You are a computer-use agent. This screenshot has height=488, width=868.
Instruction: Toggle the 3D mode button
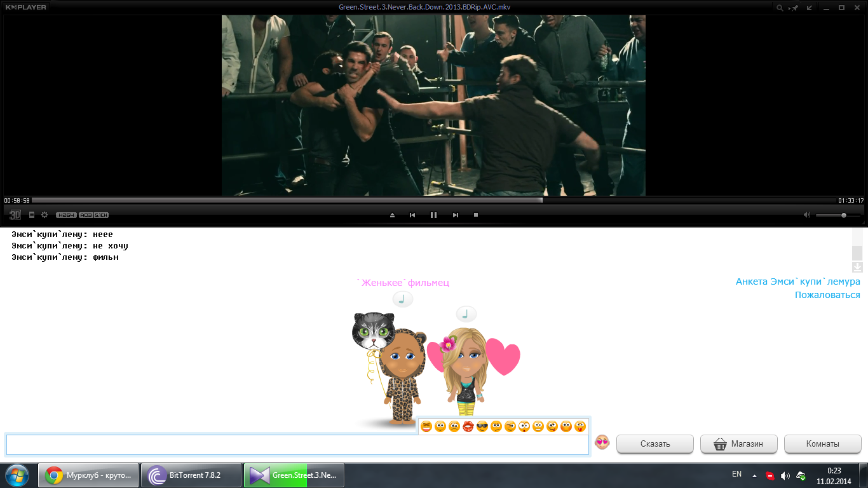click(x=15, y=215)
